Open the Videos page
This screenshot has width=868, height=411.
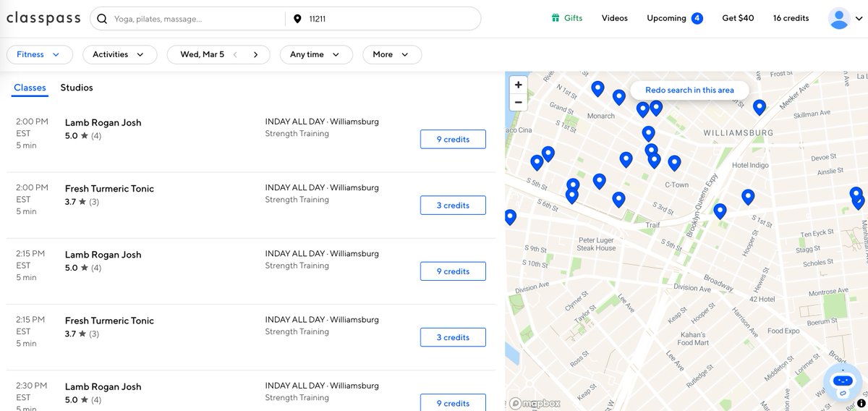point(615,18)
